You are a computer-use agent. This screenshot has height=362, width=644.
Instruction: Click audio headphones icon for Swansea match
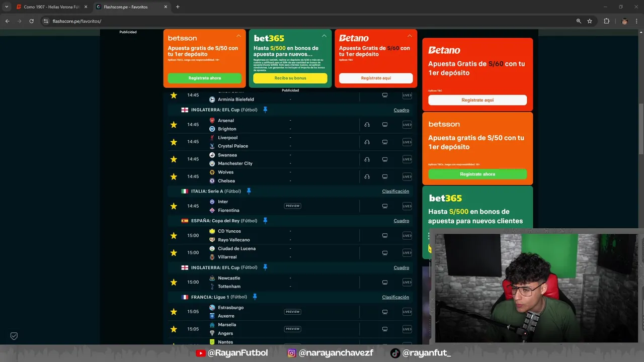[367, 159]
